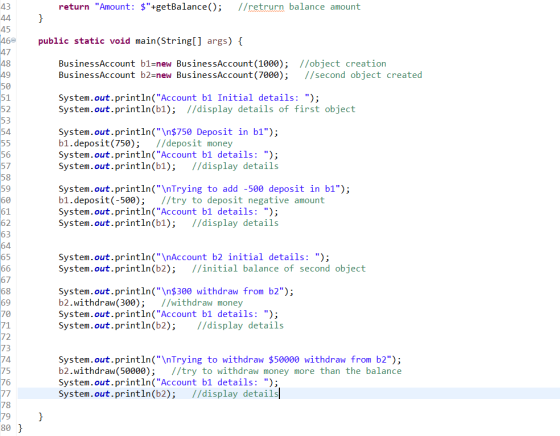Click the b2.withdraw(300) statement
This screenshot has height=436, width=560.
coord(102,303)
